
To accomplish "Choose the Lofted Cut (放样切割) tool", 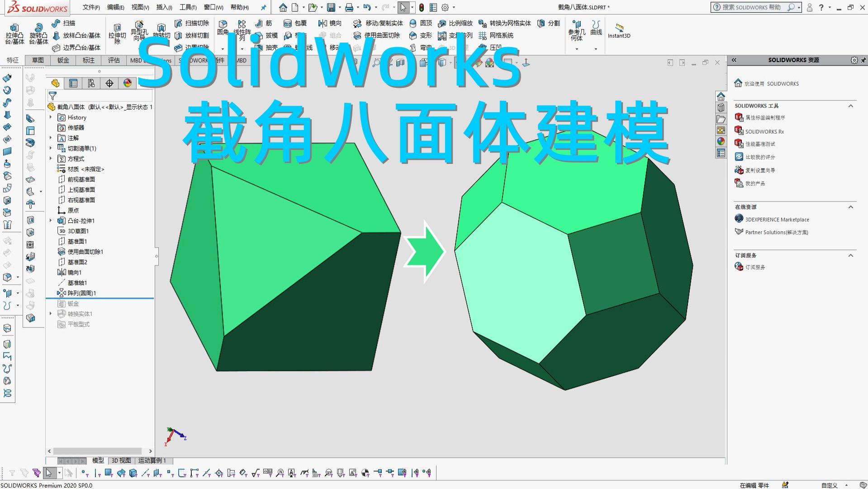I will (192, 35).
